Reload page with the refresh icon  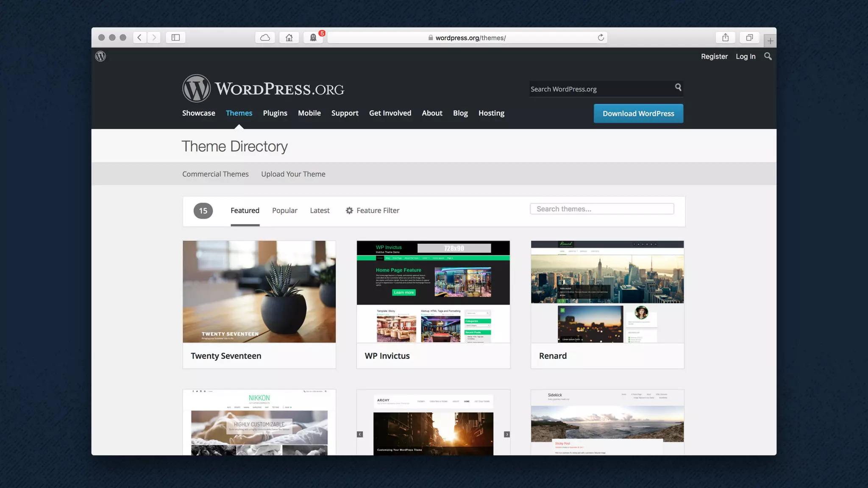pyautogui.click(x=601, y=38)
